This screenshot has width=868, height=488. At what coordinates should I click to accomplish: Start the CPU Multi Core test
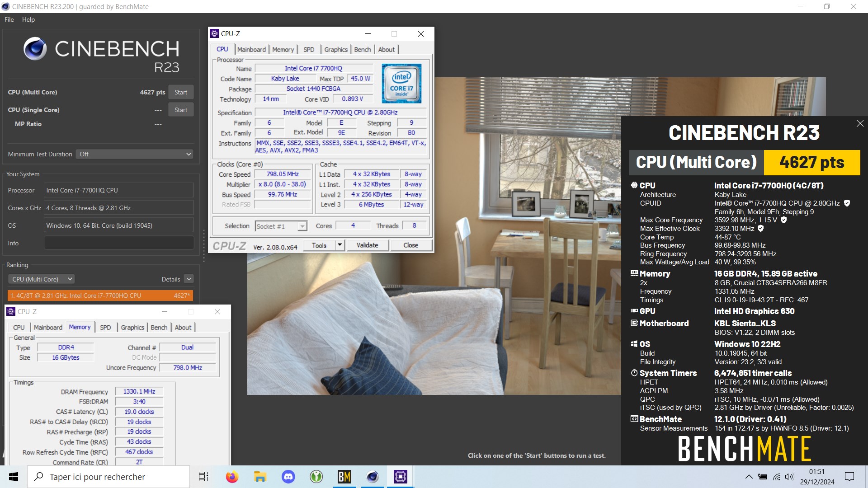(x=181, y=92)
